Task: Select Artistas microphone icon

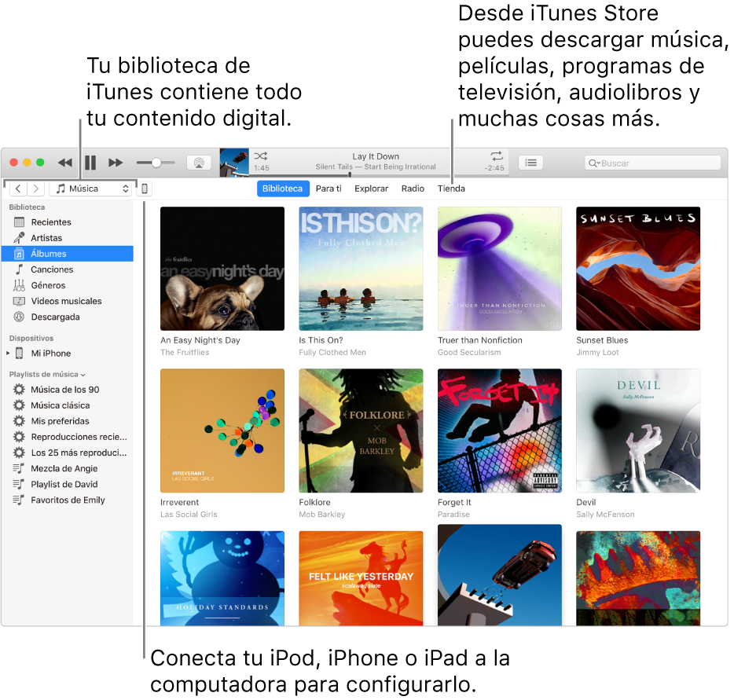Action: [x=19, y=238]
